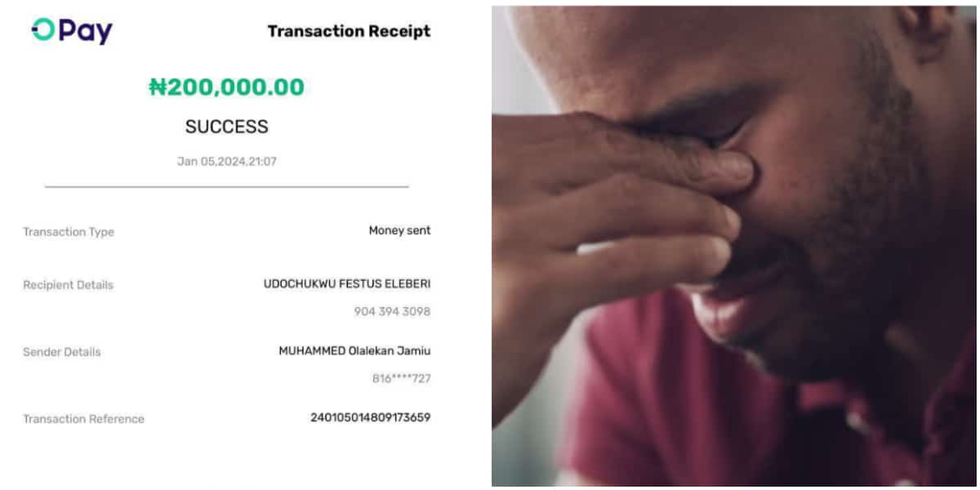
Task: Select the Transaction Receipt heading
Action: pyautogui.click(x=349, y=31)
